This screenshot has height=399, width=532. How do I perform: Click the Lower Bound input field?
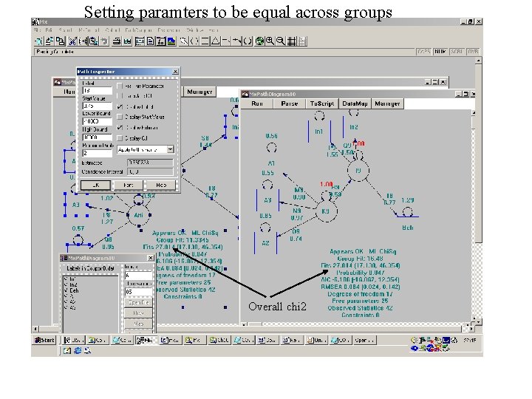click(x=98, y=121)
